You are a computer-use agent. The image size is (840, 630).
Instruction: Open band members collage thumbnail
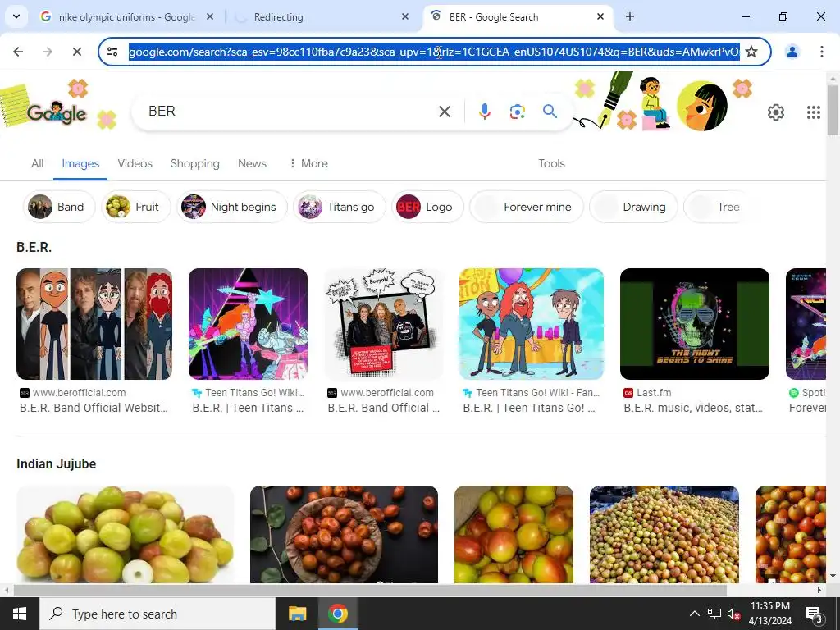tap(94, 324)
